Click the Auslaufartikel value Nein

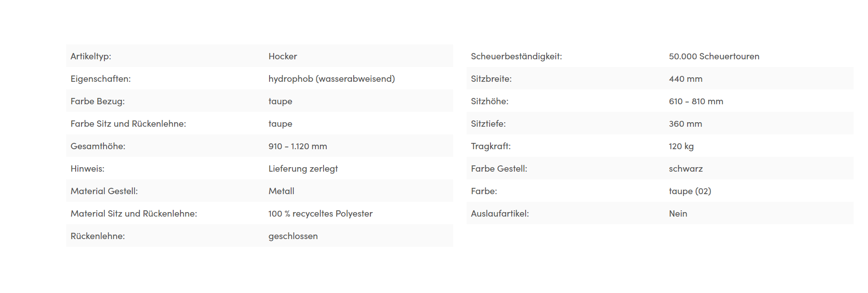coord(678,213)
